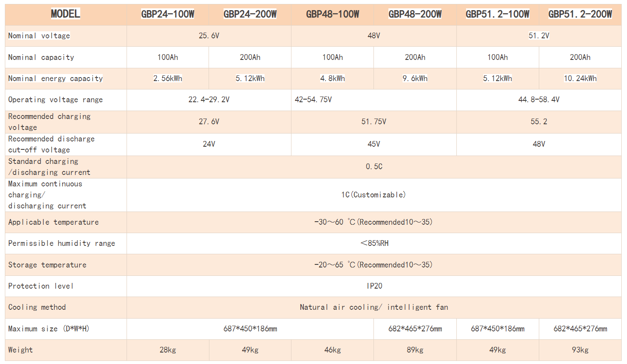The image size is (627, 364).
Task: Click the 42-54.75V operating voltage range
Action: [x=313, y=100]
